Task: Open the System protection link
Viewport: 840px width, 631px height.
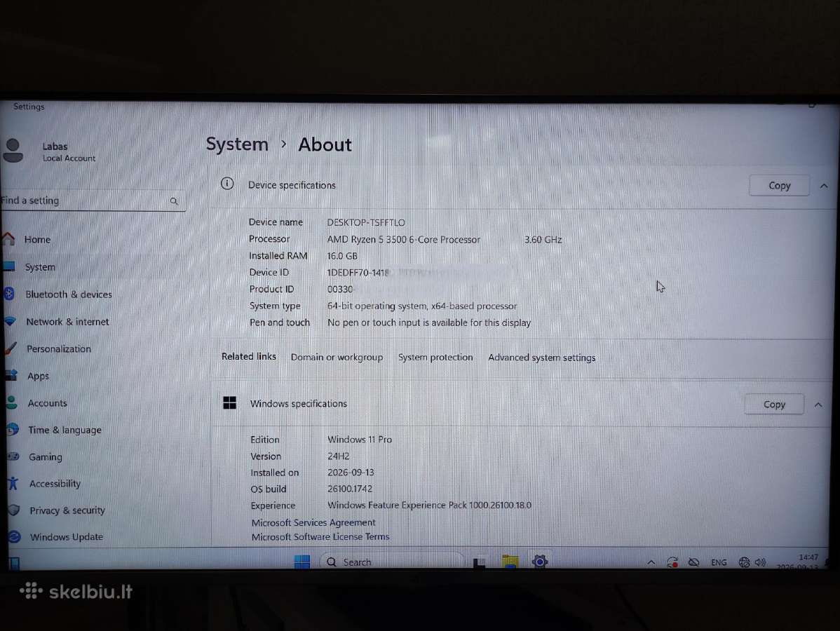Action: click(435, 358)
